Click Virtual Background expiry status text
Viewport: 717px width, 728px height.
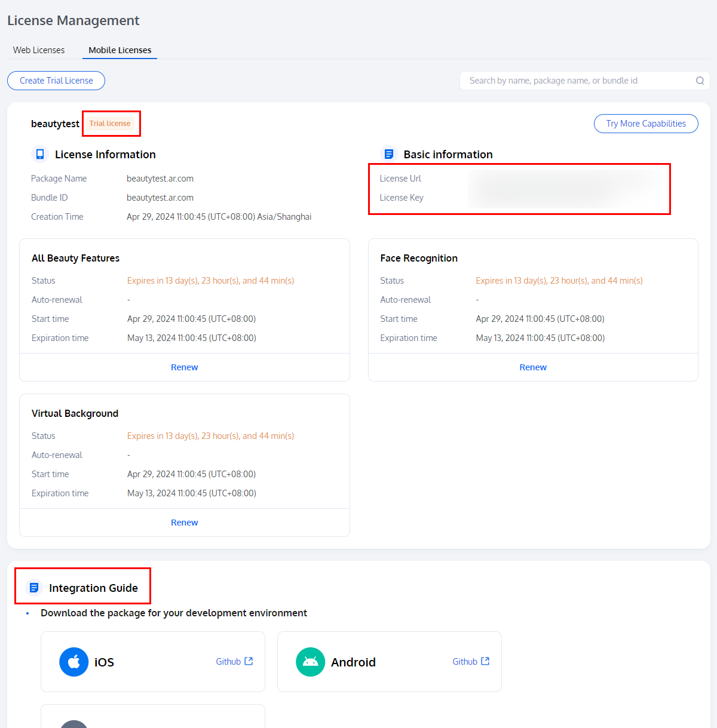211,436
